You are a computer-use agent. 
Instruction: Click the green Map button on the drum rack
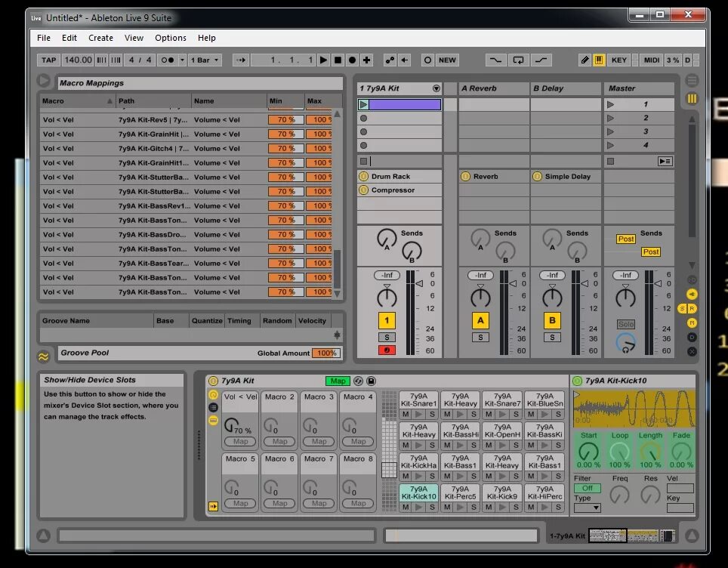pos(338,381)
